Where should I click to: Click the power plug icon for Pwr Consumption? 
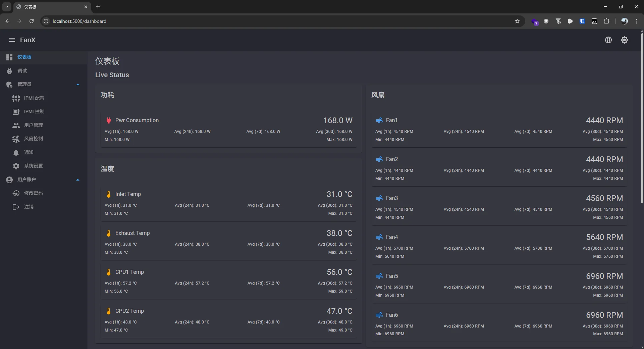[x=109, y=120]
